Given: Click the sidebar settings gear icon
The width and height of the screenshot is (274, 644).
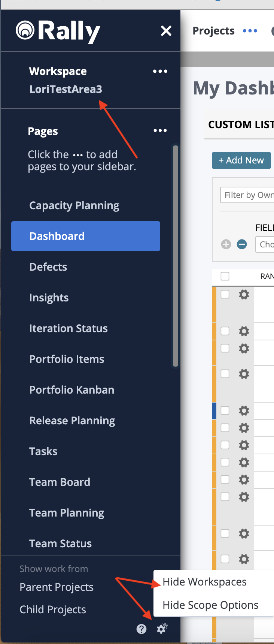Looking at the screenshot, I should (x=162, y=628).
